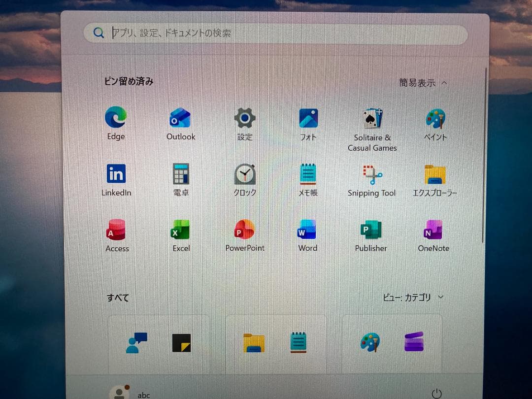Open the notepad icon in すべて category
The width and height of the screenshot is (532, 399).
click(299, 343)
